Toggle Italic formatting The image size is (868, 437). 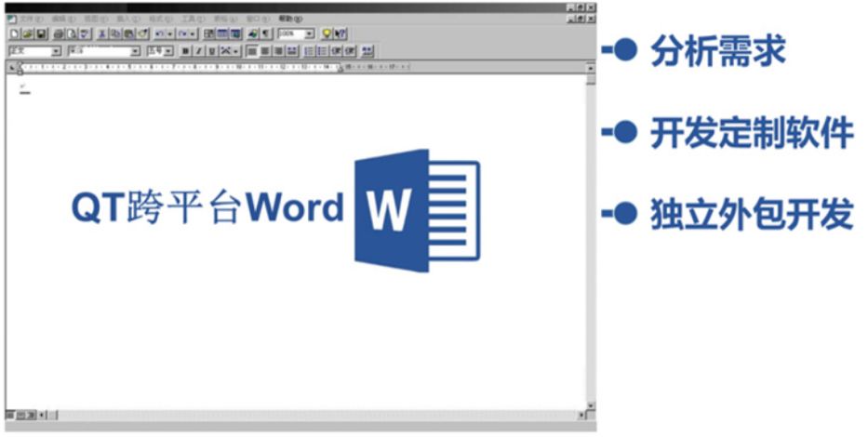(x=198, y=50)
